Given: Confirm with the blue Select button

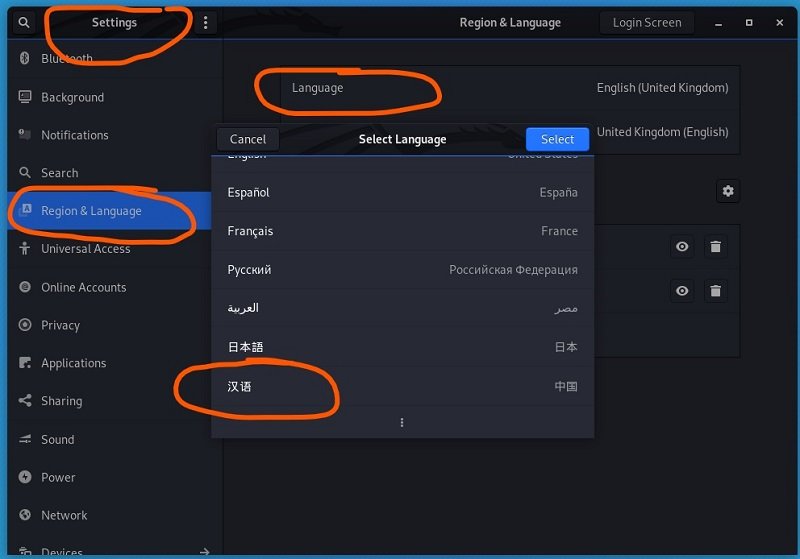Looking at the screenshot, I should coord(557,139).
